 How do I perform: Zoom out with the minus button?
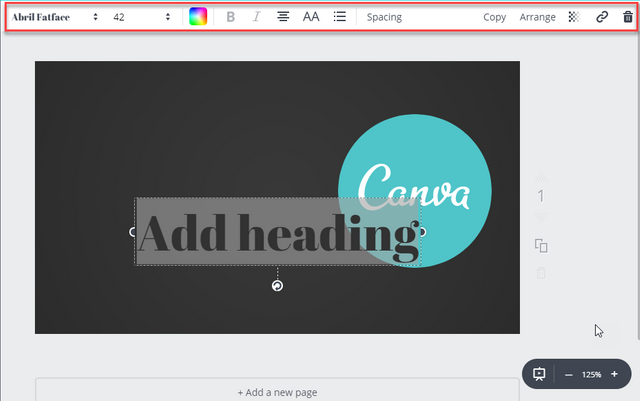569,374
